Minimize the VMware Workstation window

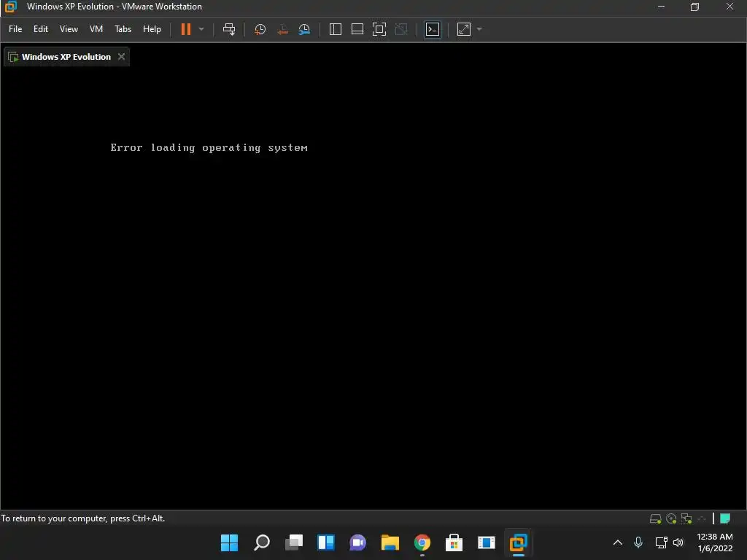pos(661,7)
